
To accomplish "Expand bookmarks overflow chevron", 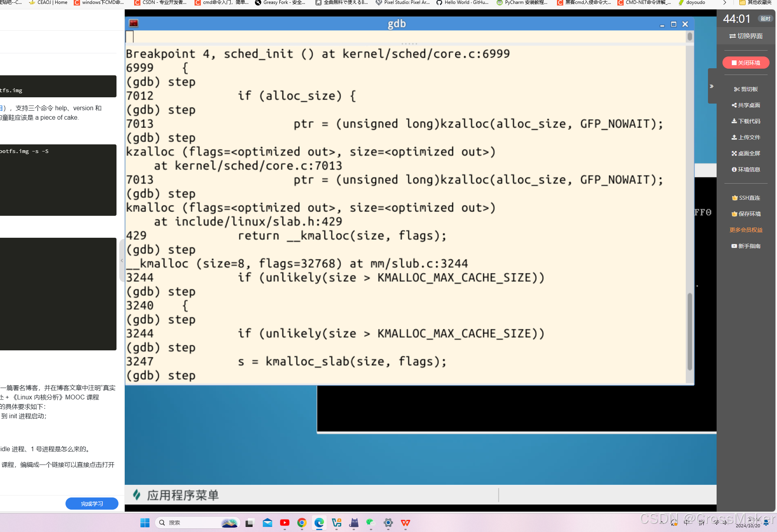I will tap(724, 3).
